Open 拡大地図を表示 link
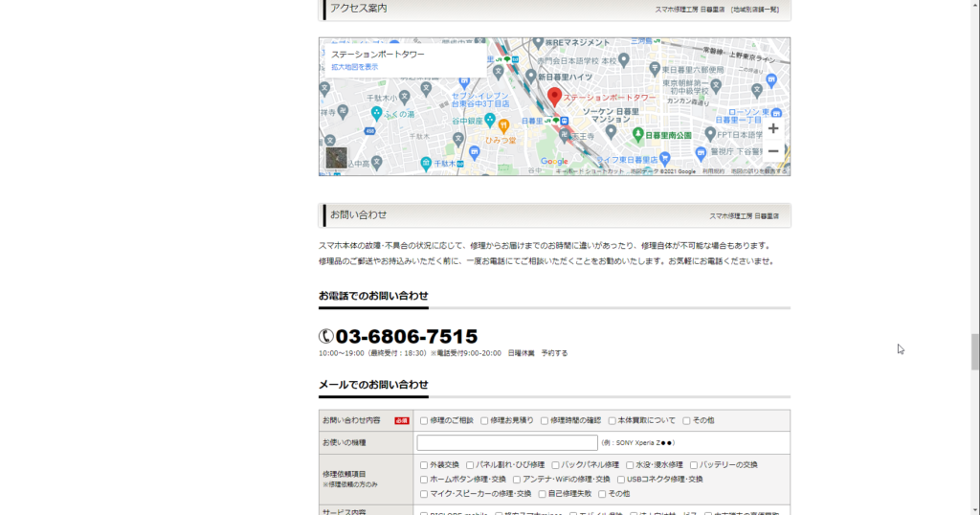The image size is (980, 515). coord(354,67)
